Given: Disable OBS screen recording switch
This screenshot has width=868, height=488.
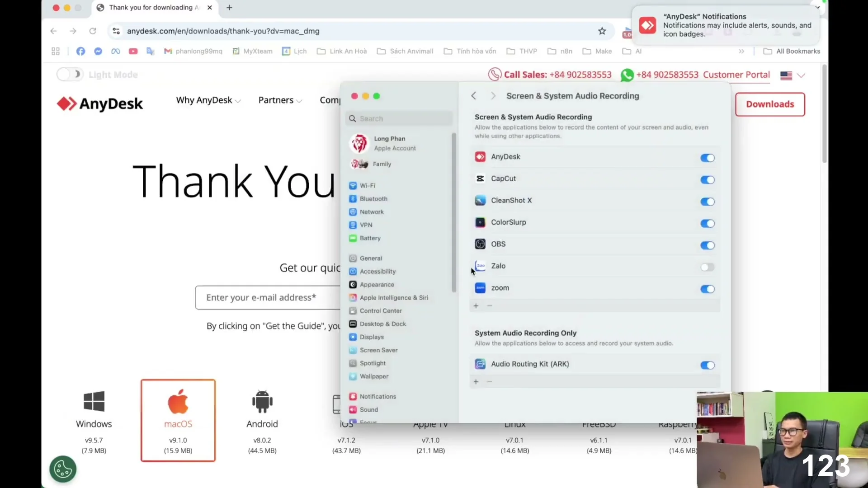Looking at the screenshot, I should click(x=708, y=245).
